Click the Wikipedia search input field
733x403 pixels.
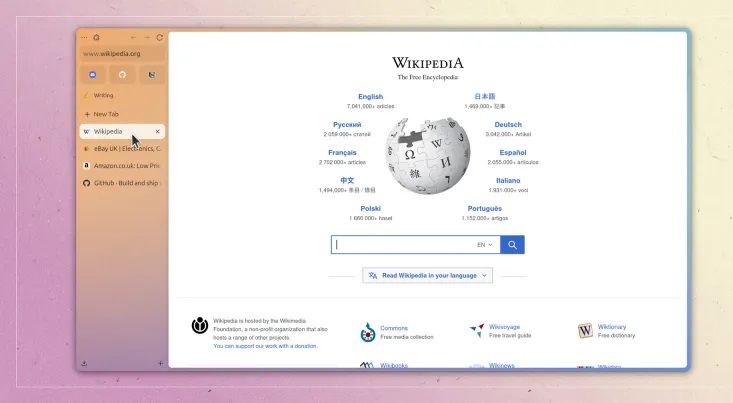pos(405,244)
